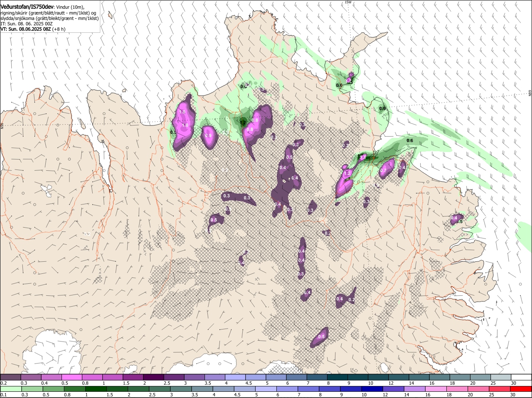The width and height of the screenshot is (532, 398).
Task: Pick darkest green rain swatch between 1 and 1.5
Action: coord(96,389)
